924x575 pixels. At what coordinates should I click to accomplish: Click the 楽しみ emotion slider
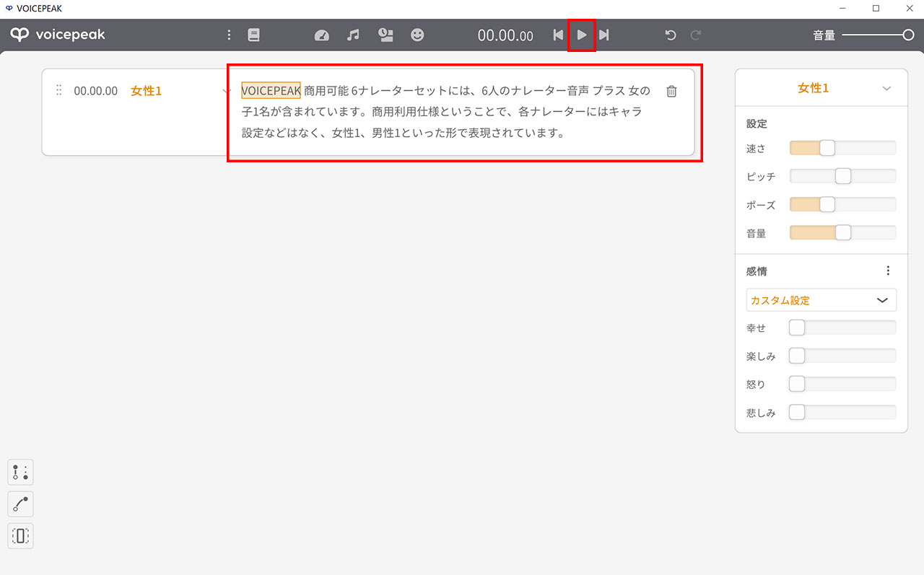click(x=842, y=356)
